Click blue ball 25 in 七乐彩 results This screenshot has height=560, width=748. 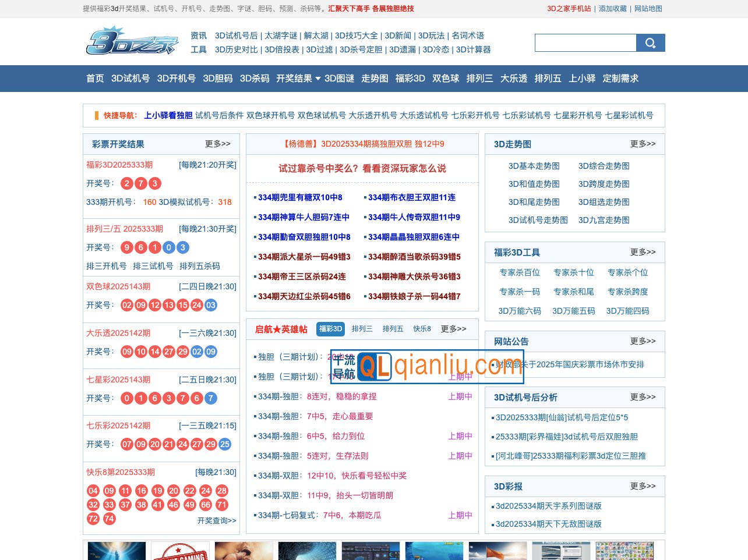pos(225,444)
